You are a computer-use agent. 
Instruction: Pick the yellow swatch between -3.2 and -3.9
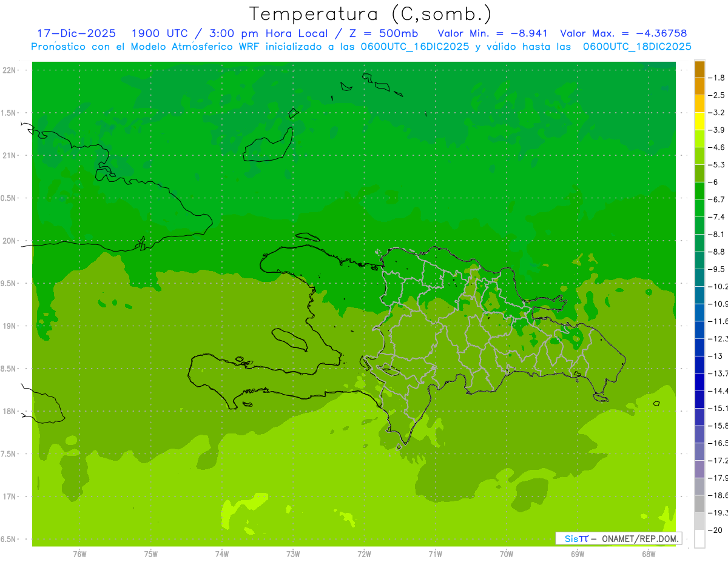coord(699,121)
